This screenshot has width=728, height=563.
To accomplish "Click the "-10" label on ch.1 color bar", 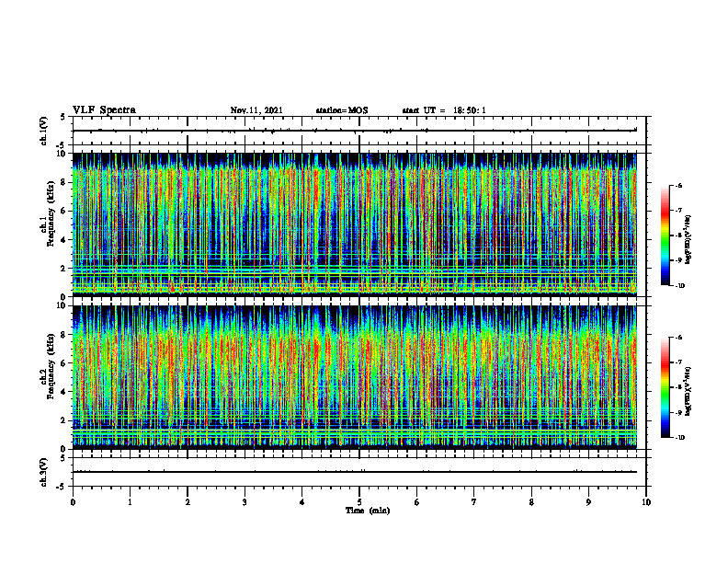I will point(680,286).
